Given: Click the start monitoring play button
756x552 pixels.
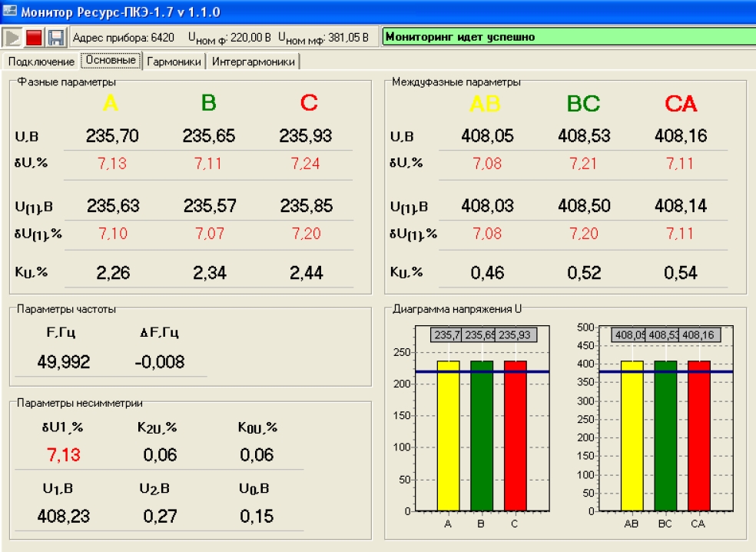Looking at the screenshot, I should click(x=13, y=37).
